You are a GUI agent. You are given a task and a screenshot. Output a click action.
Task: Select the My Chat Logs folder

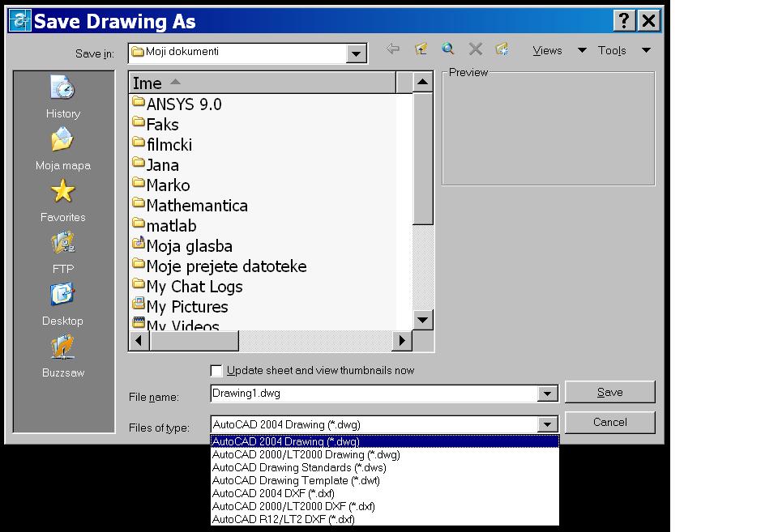pos(187,287)
